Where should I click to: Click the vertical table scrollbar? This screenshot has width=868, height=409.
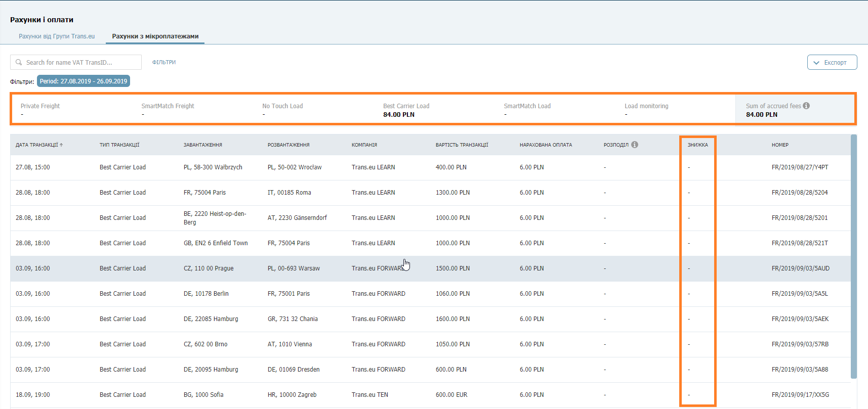pyautogui.click(x=854, y=256)
